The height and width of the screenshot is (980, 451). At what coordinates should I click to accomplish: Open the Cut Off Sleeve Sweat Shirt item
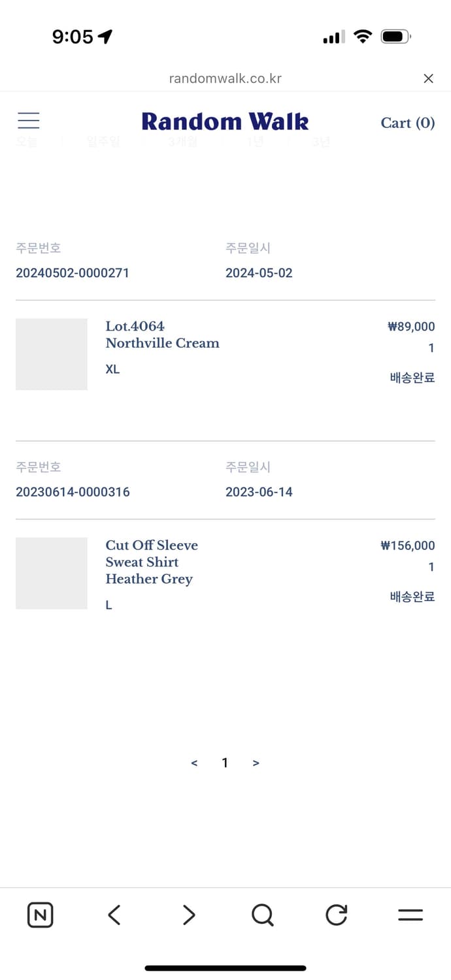[151, 562]
